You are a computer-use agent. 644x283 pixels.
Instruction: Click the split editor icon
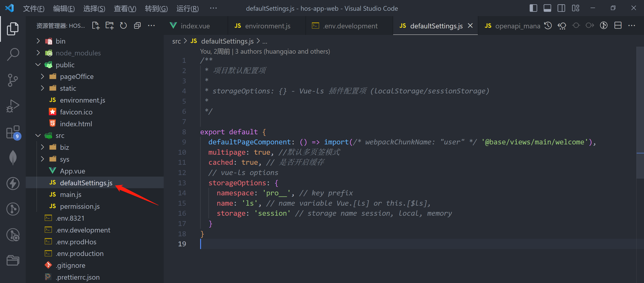point(618,25)
